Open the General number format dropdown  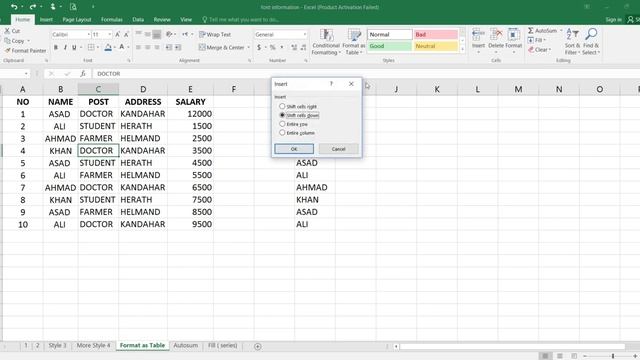pyautogui.click(x=304, y=35)
